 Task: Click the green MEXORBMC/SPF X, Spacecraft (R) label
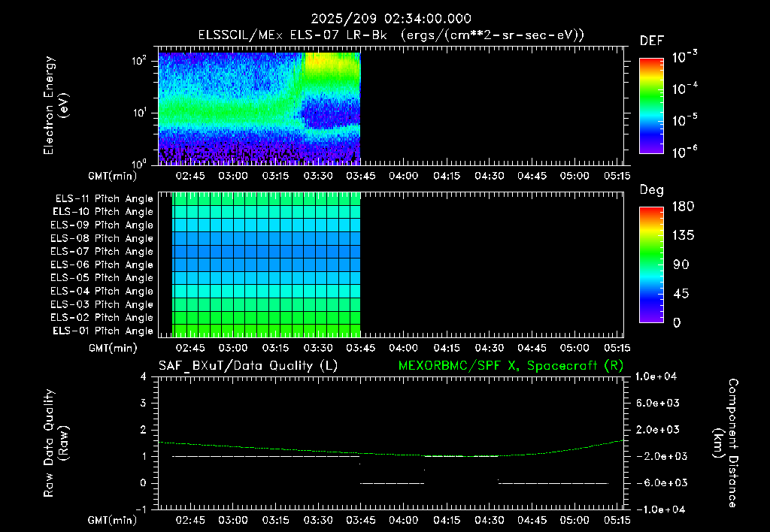point(511,366)
